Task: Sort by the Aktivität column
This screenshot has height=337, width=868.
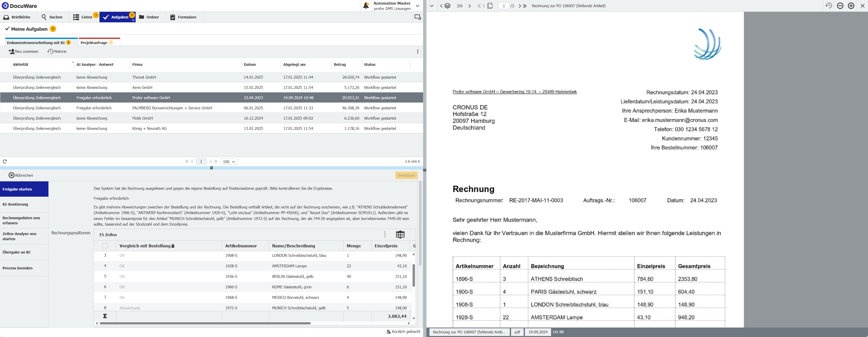Action: [x=21, y=65]
